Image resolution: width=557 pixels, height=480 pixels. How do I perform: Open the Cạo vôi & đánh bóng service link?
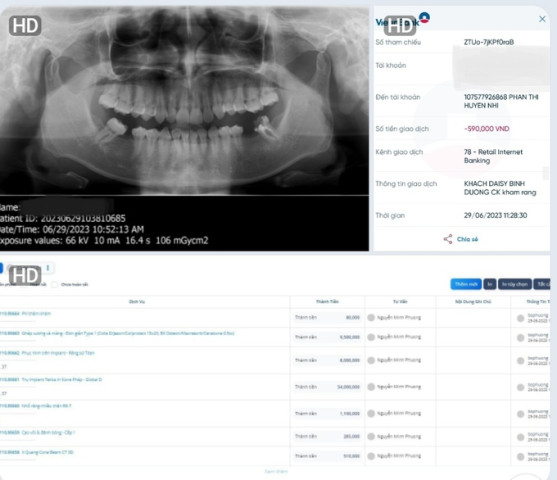coord(48,432)
